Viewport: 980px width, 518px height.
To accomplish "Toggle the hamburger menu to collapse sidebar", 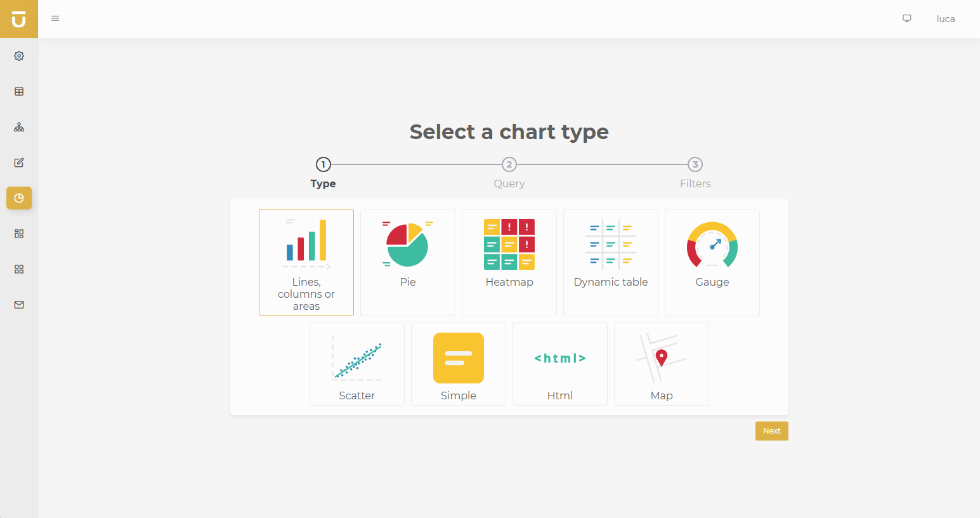I will pos(55,18).
